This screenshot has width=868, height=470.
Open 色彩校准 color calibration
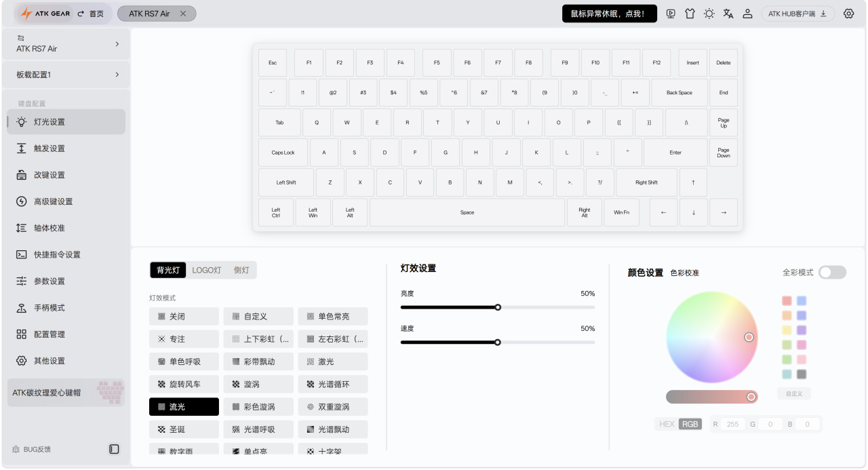684,273
